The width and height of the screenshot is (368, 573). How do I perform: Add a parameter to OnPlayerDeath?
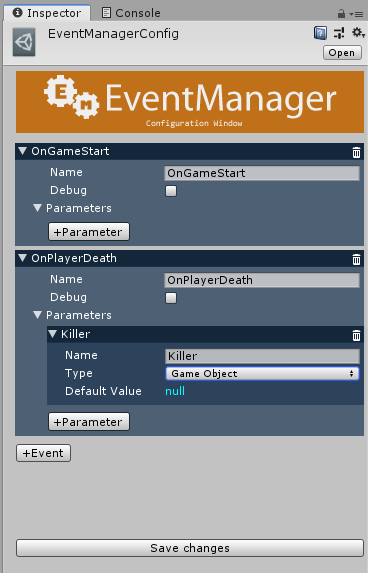[89, 422]
